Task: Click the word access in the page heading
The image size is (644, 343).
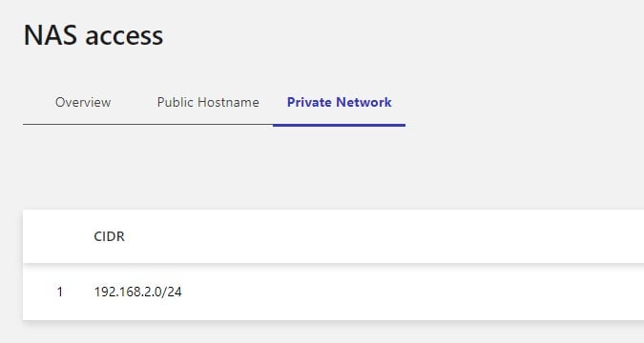Action: pos(124,36)
